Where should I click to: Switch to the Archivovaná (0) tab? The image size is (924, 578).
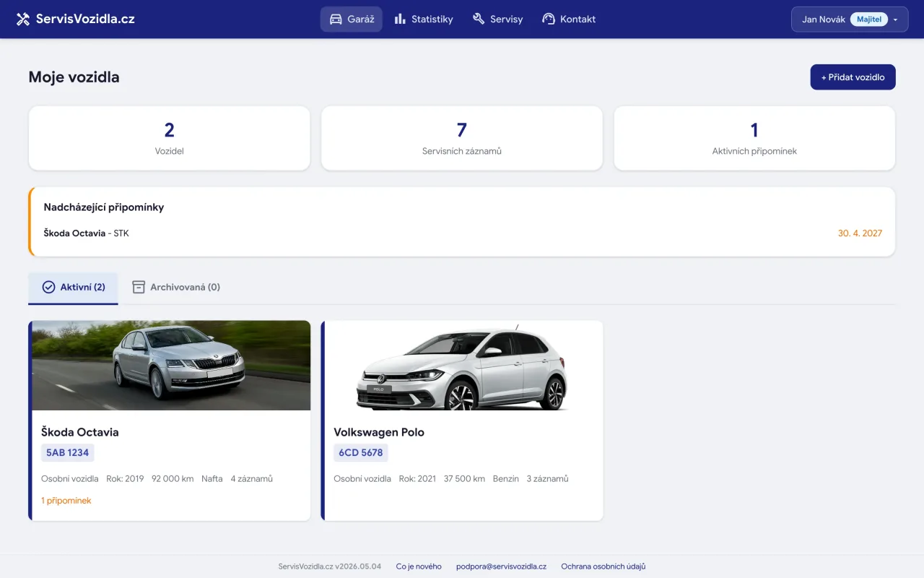(176, 288)
